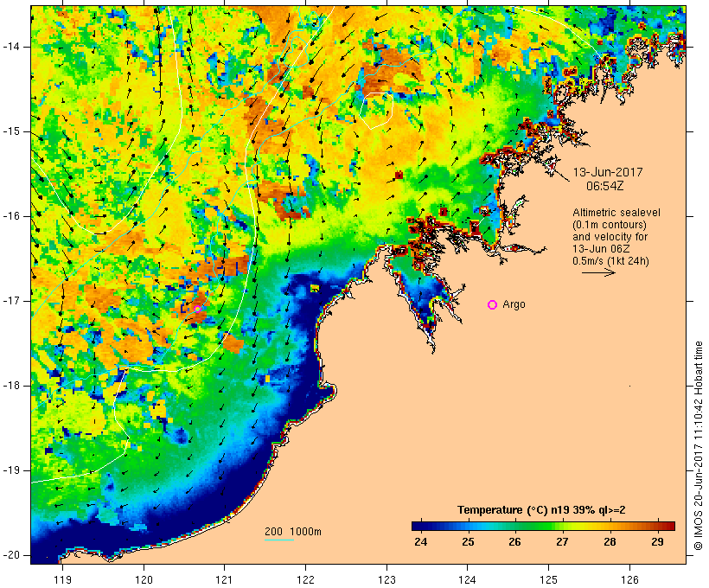709x588 pixels.
Task: Click colorbar label '25'
Action: [x=468, y=542]
